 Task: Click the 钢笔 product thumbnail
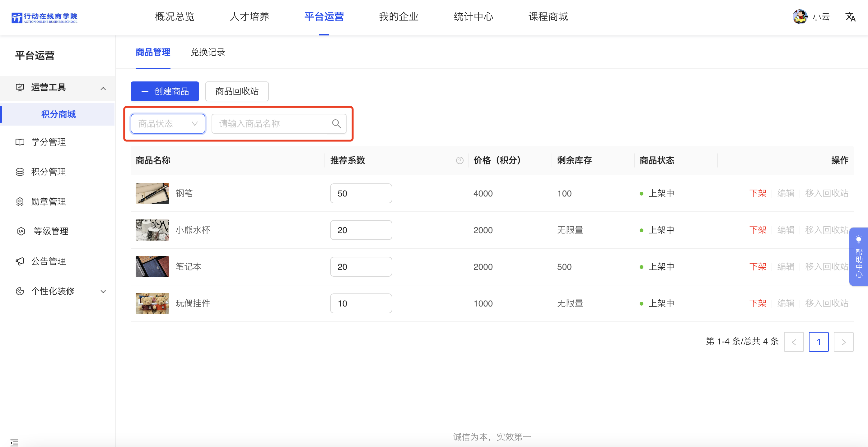(x=152, y=193)
